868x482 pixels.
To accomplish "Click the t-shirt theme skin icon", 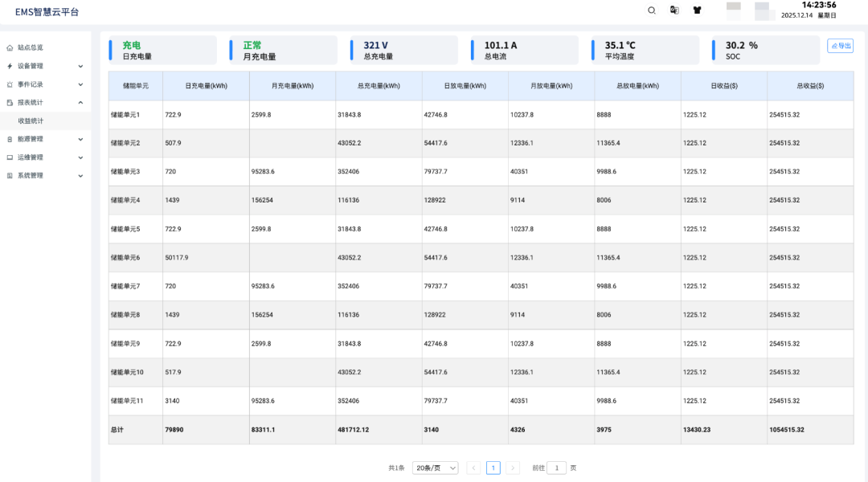I will [698, 10].
